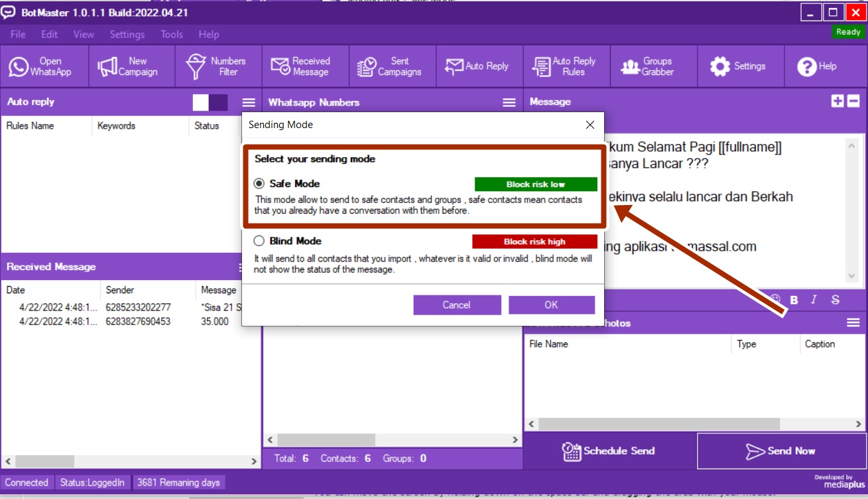The height and width of the screenshot is (499, 868).
Task: Open Auto Reply Rules
Action: click(566, 66)
